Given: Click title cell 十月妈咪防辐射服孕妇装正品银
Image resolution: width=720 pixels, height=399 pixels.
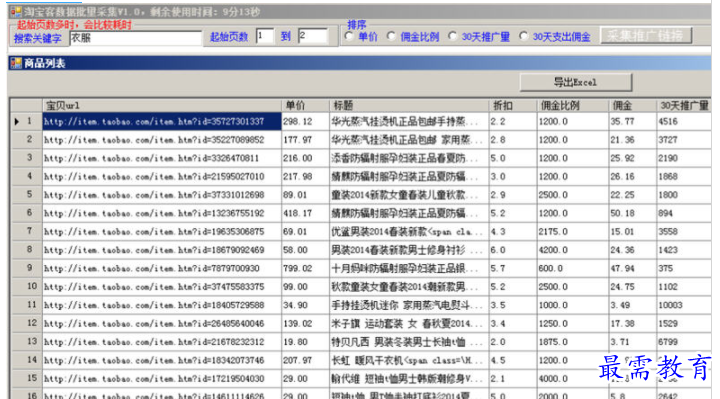Looking at the screenshot, I should [x=409, y=269].
